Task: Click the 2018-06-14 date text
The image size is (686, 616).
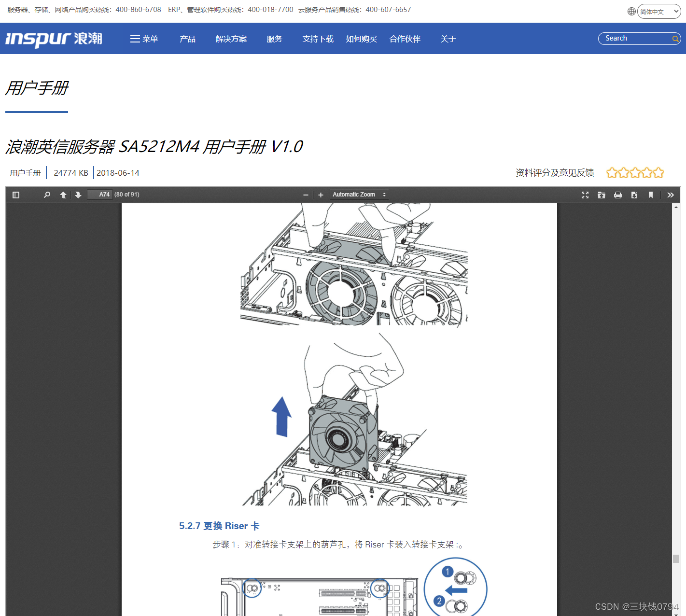Action: 118,173
